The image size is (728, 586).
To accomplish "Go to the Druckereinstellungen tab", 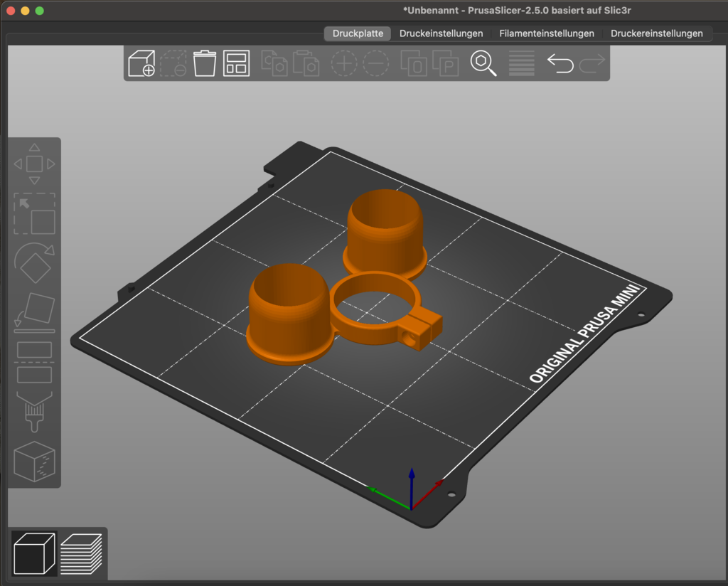I will (x=656, y=33).
